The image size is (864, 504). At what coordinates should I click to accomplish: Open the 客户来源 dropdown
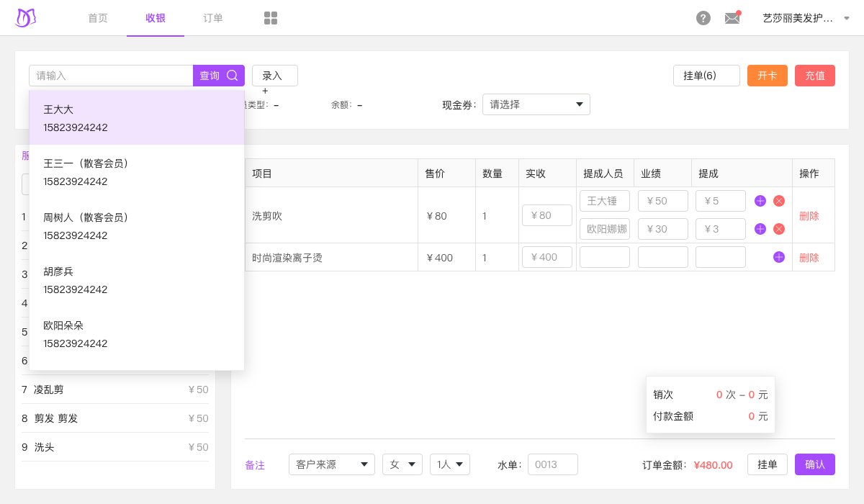(331, 464)
